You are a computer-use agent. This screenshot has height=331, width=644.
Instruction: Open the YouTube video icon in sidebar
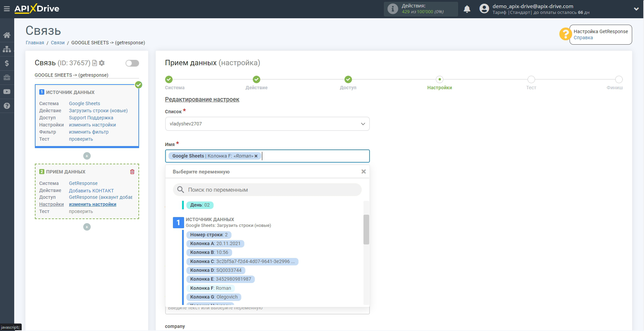(x=7, y=92)
